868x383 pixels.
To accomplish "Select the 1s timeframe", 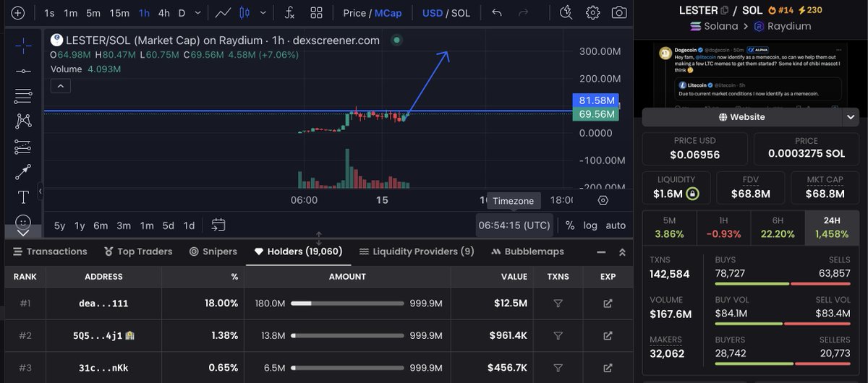I will pos(49,13).
